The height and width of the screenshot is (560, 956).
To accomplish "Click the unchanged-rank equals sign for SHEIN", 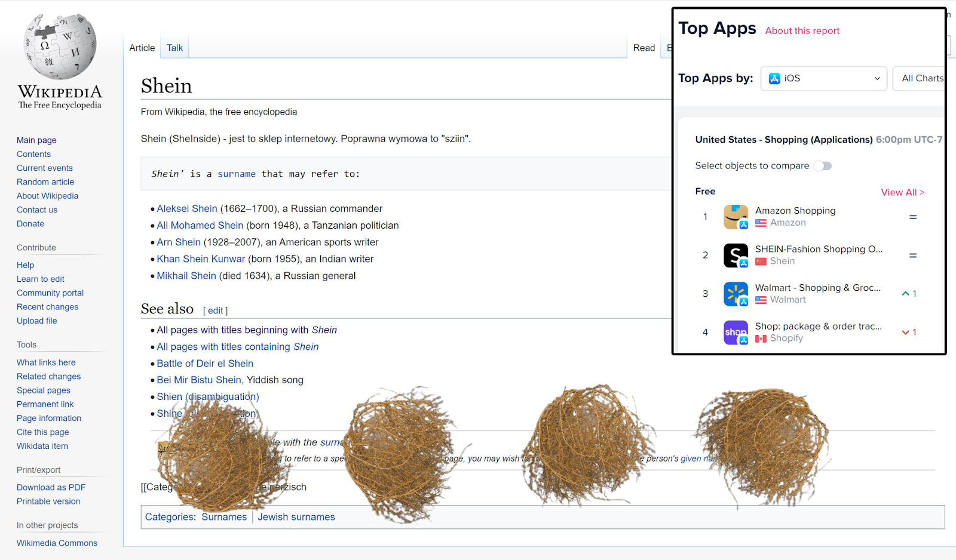I will pyautogui.click(x=913, y=256).
